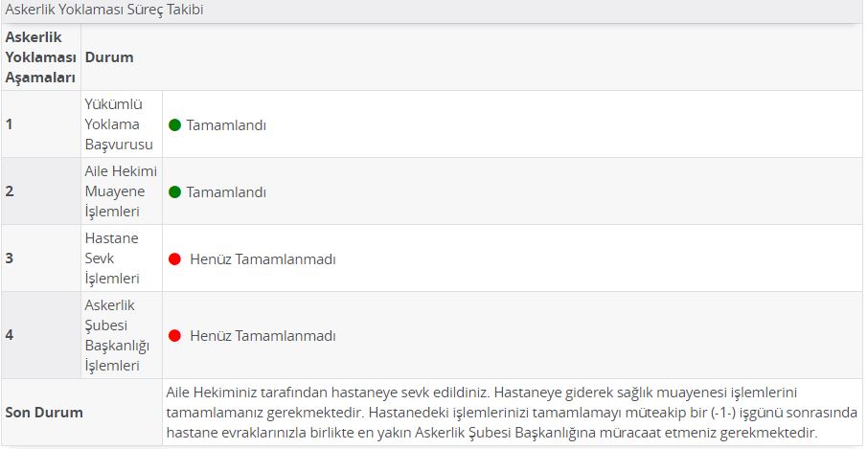Click the green status dot for Yükümlü Yoklama Başvurusu

click(x=175, y=125)
